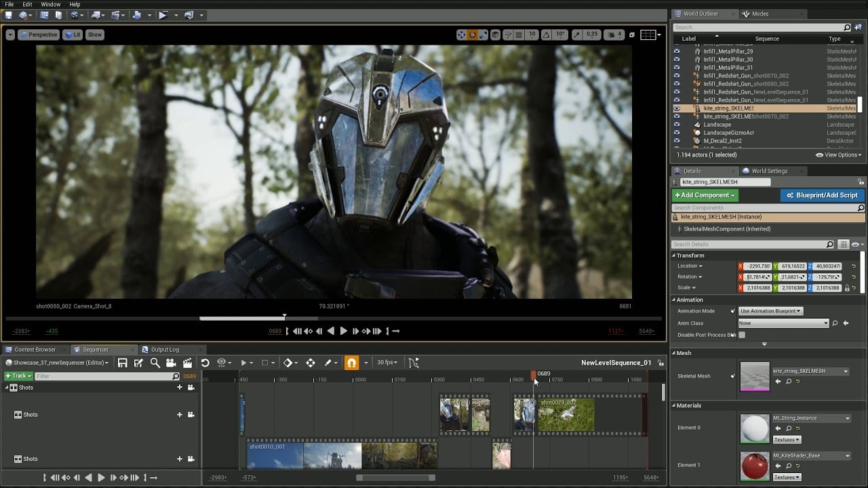Click the lock icon in the Details panel
Screen dimensions: 868x488
tap(861, 181)
